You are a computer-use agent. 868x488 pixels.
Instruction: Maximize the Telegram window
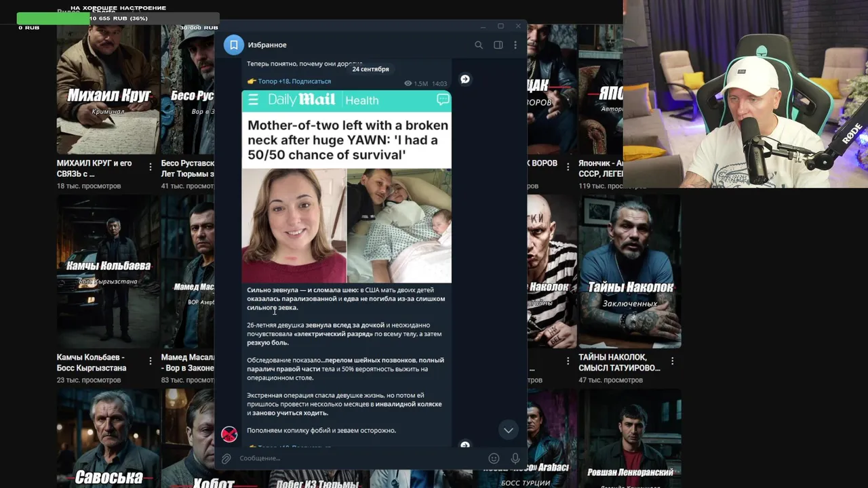pos(500,26)
